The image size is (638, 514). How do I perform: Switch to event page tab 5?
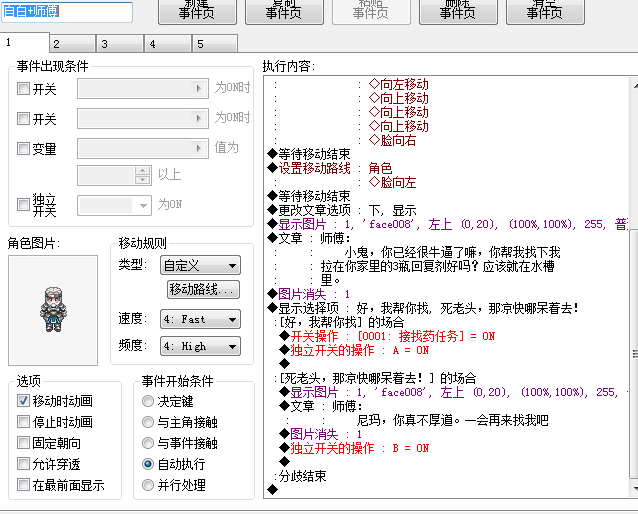point(215,44)
